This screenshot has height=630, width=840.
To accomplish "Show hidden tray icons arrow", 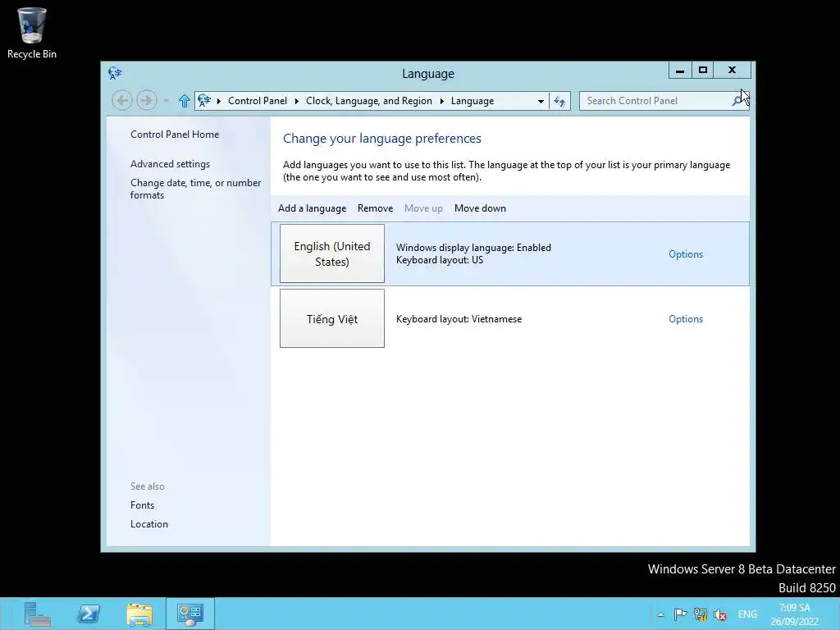I will tap(660, 614).
